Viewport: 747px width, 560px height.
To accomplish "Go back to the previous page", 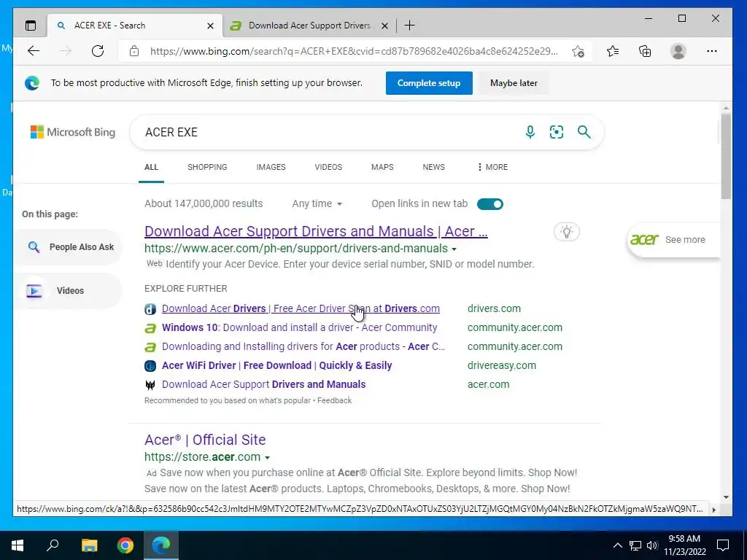I will (34, 51).
